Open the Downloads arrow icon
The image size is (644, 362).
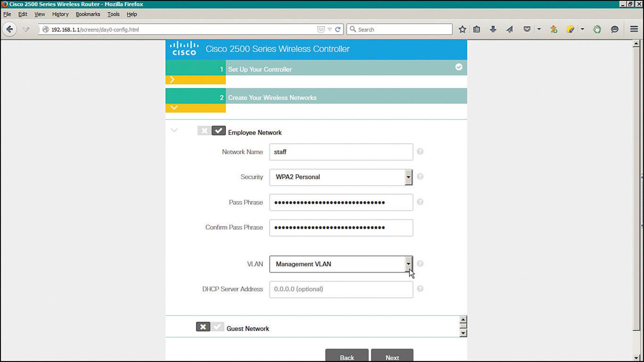493,29
